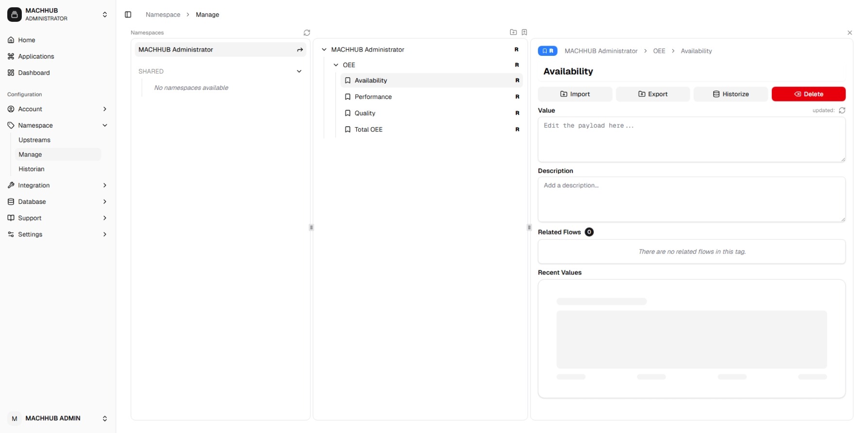Click the Namespace tag icon
868x433 pixels.
pos(11,125)
